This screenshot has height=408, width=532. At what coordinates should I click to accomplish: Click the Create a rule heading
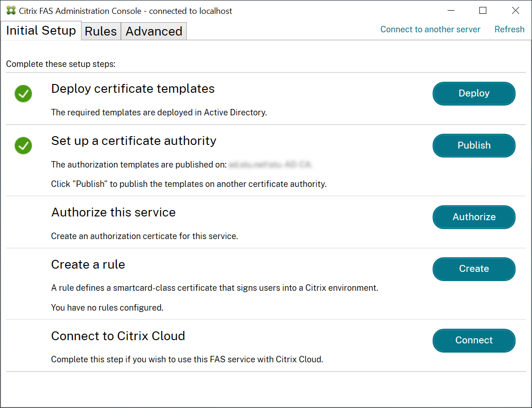88,264
